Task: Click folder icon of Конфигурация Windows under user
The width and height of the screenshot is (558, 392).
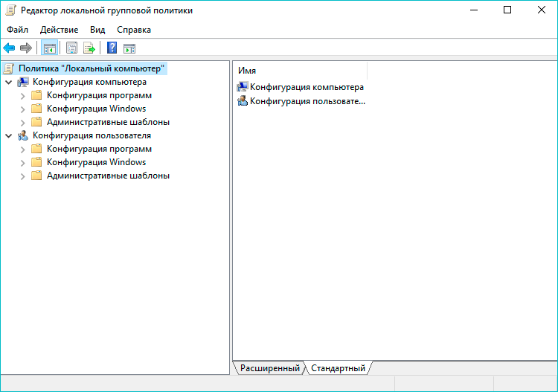Action: (36, 162)
